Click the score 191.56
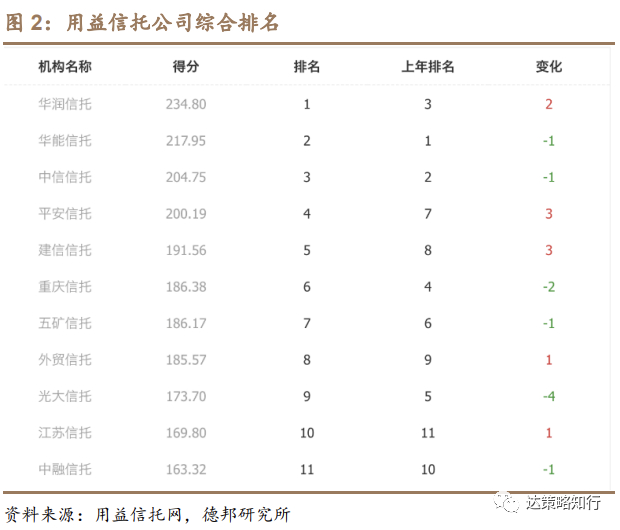Image resolution: width=620 pixels, height=530 pixels. pyautogui.click(x=186, y=250)
